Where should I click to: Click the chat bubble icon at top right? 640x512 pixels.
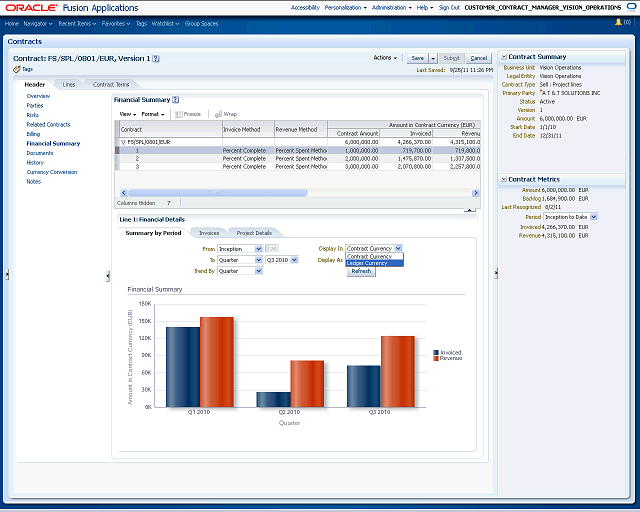tap(631, 7)
